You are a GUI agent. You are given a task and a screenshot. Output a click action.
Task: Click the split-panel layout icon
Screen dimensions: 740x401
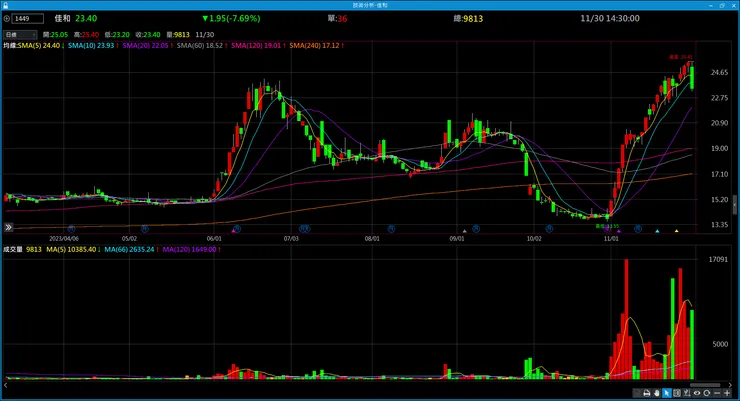point(677,393)
